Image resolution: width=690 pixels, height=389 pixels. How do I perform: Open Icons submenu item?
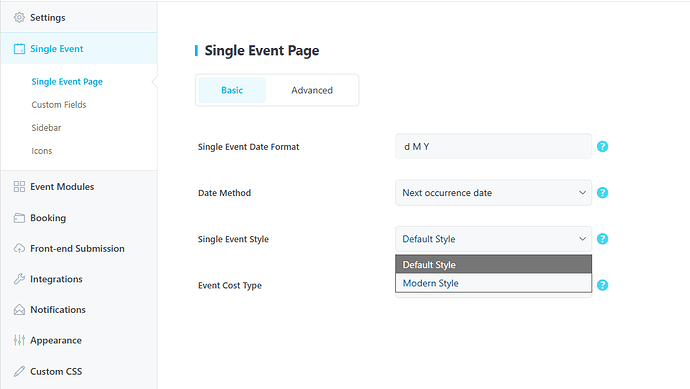(x=41, y=151)
